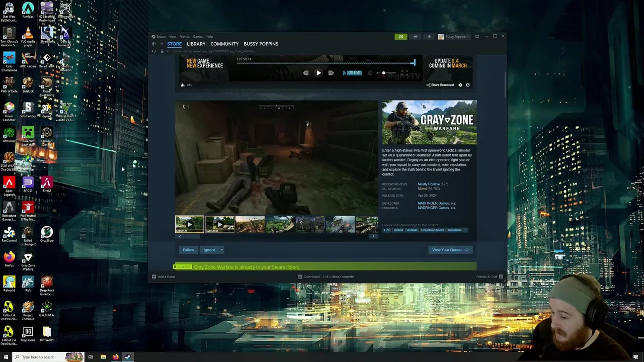Screen dimensions: 644x362
Task: Select the Tactical tag
Action: click(x=398, y=230)
